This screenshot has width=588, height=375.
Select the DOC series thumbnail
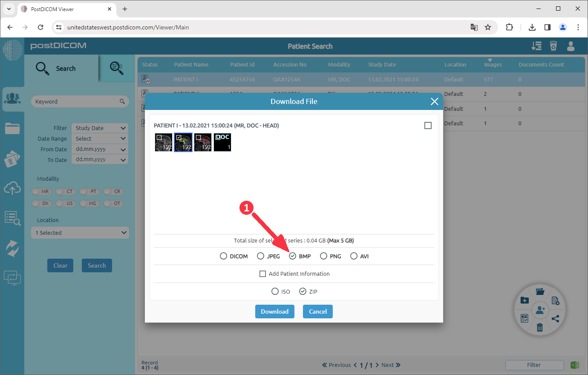[222, 142]
